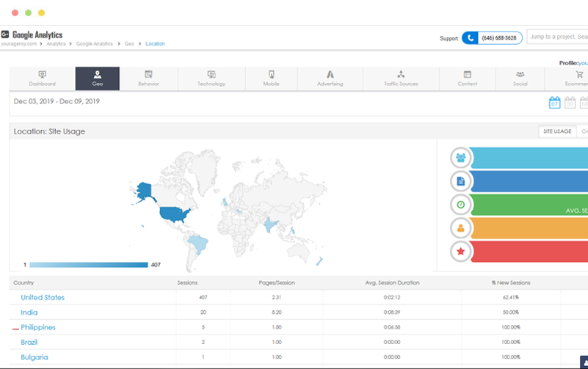The height and width of the screenshot is (369, 588).
Task: Open the India country link
Action: pos(29,313)
